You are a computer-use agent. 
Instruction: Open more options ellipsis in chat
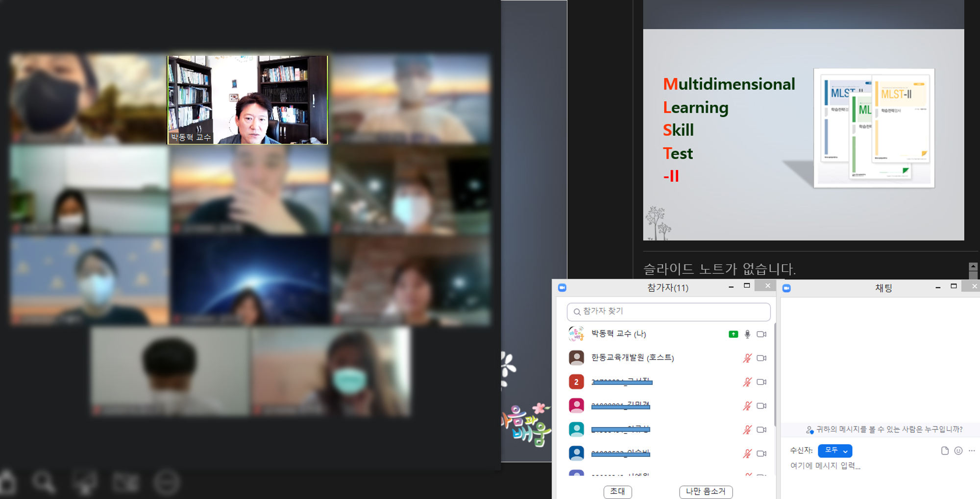[972, 451]
